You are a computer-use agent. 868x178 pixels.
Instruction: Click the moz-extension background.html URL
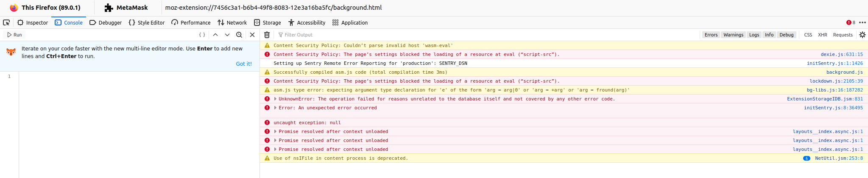(274, 8)
